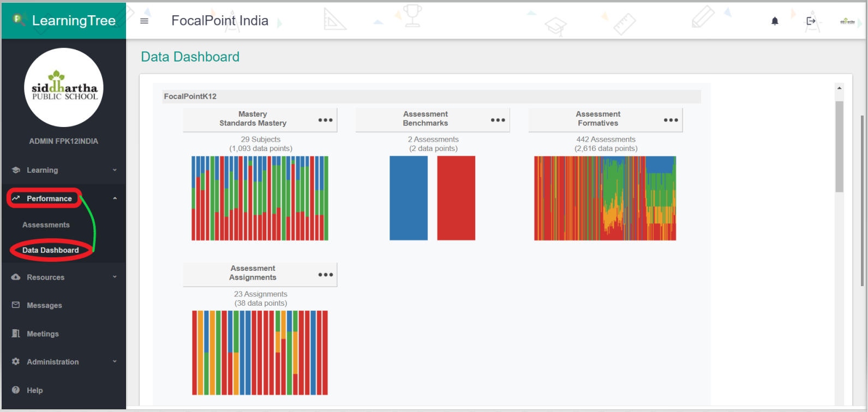Click the logout icon
The image size is (868, 412).
coord(811,21)
